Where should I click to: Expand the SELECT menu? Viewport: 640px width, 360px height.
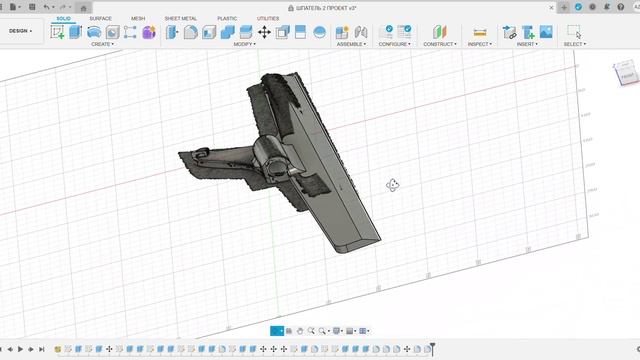pyautogui.click(x=575, y=44)
